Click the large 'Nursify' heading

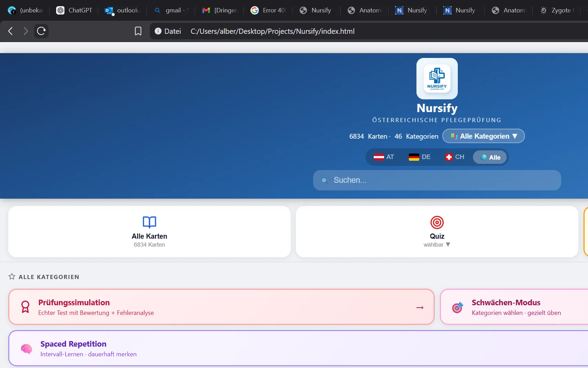click(x=437, y=108)
